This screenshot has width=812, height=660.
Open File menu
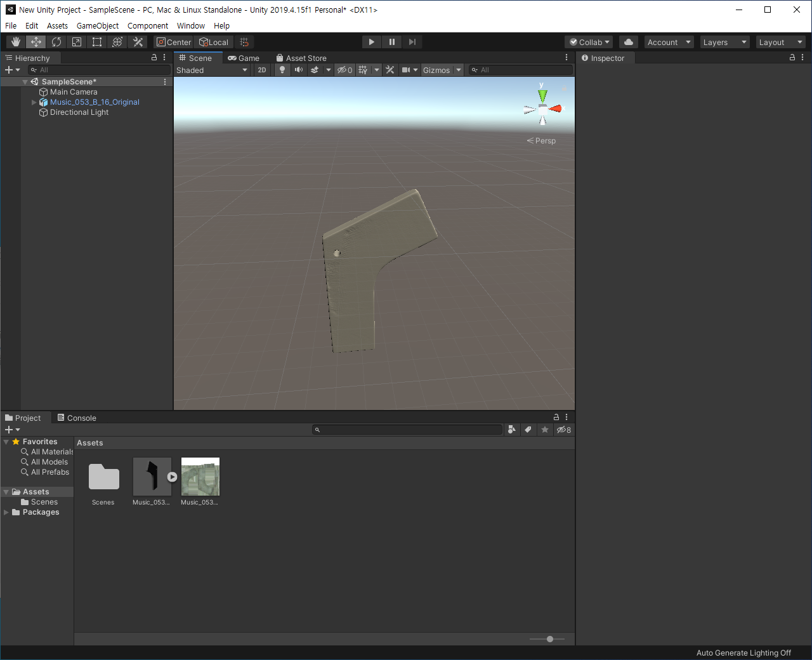tap(11, 25)
